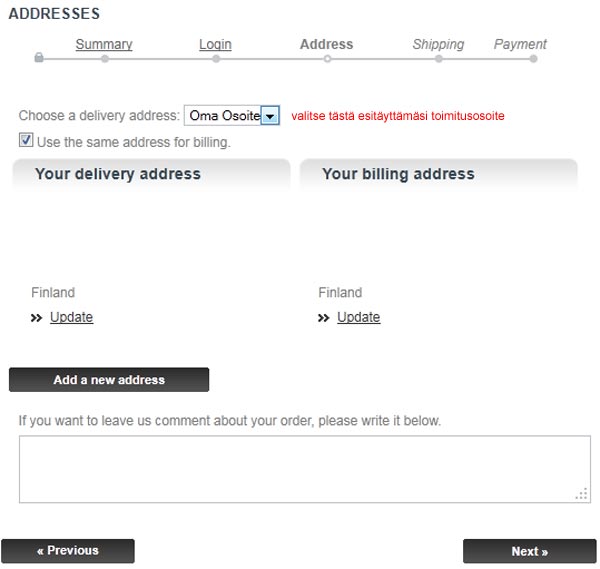
Task: Update the delivery address
Action: (x=72, y=317)
